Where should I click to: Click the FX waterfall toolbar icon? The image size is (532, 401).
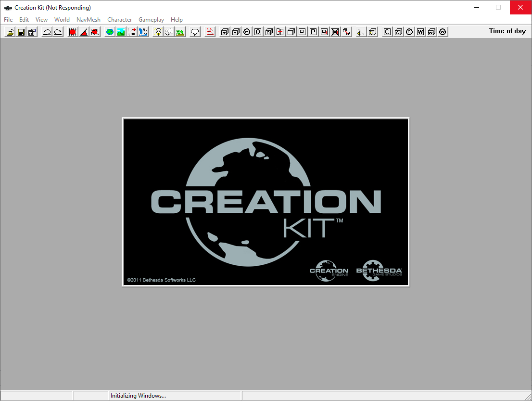(x=143, y=32)
